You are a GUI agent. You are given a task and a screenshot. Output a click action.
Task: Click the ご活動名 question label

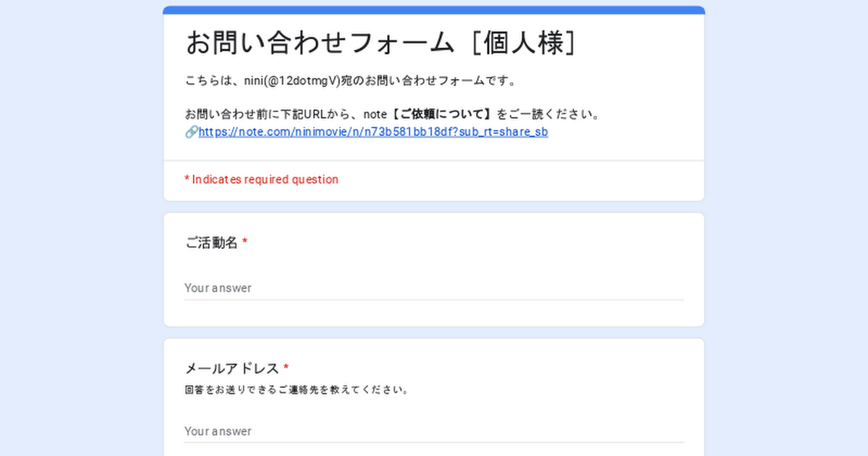211,242
